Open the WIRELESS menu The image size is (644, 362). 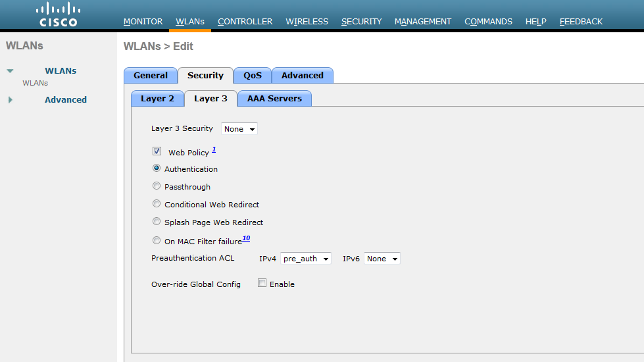coord(307,21)
